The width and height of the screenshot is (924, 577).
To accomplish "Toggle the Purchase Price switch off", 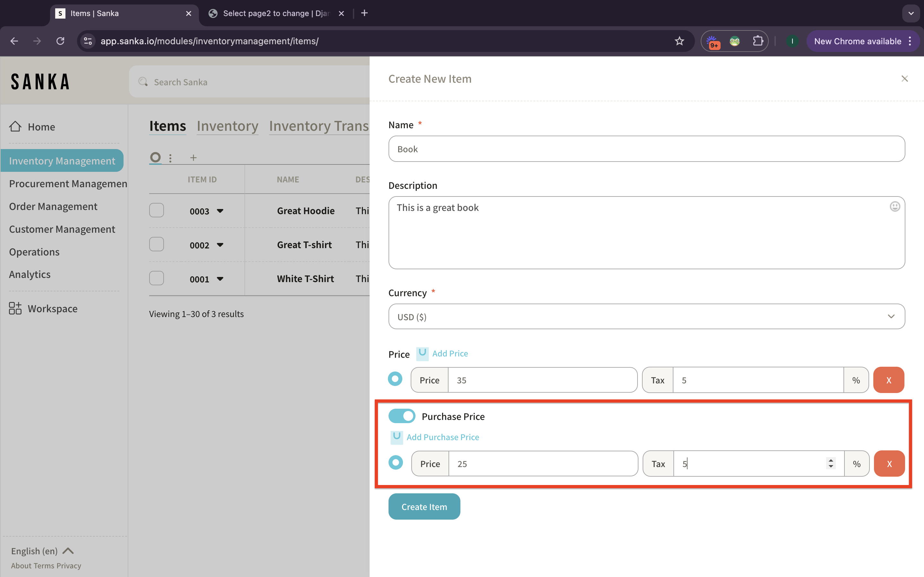I will coord(402,416).
